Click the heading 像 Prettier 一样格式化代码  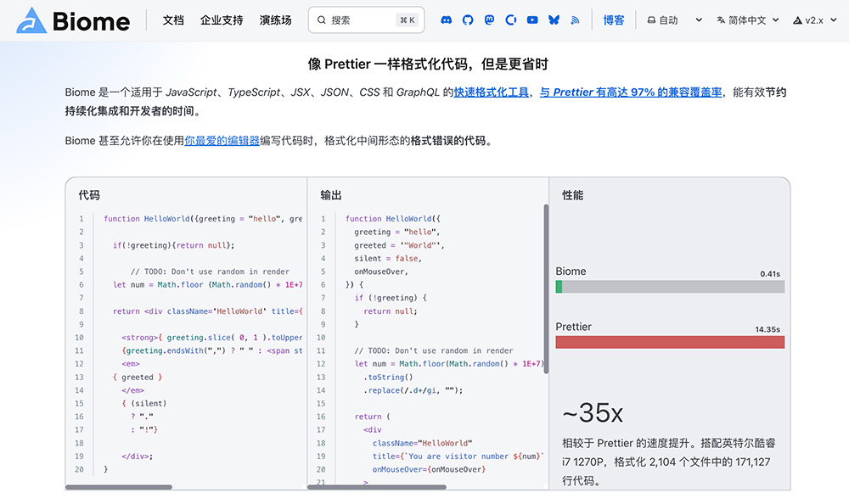coord(428,64)
